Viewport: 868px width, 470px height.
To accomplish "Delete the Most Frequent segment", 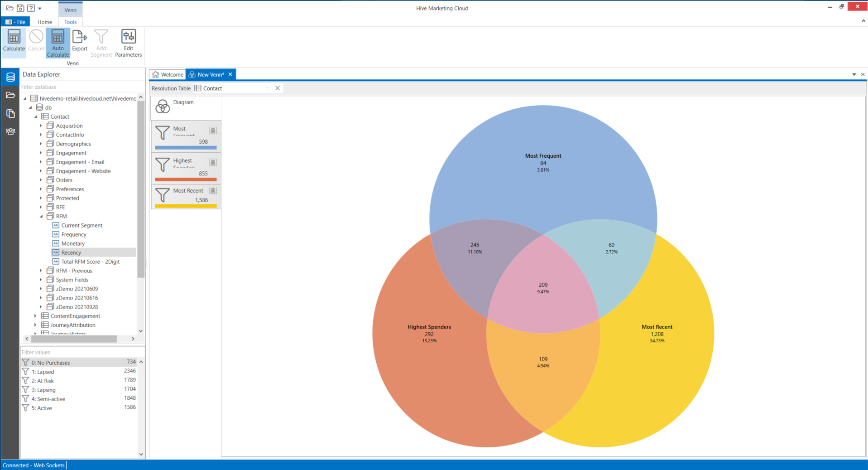I will tap(213, 131).
